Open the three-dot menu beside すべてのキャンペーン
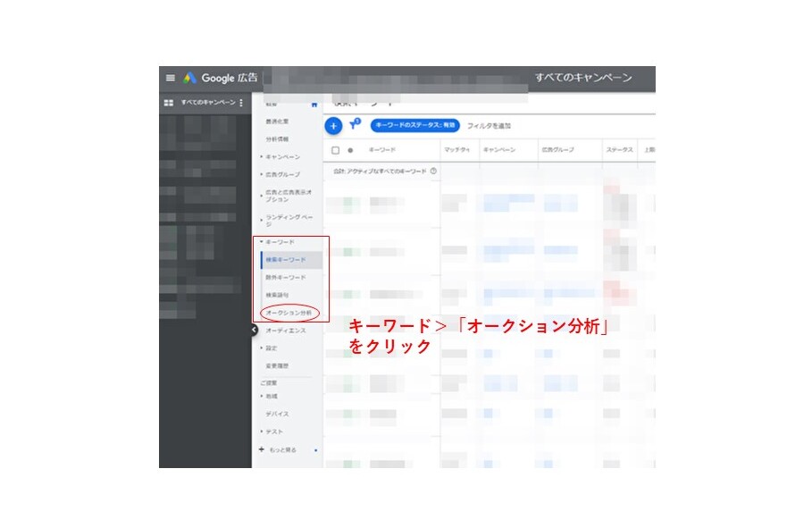Image resolution: width=812 pixels, height=519 pixels. pyautogui.click(x=241, y=103)
